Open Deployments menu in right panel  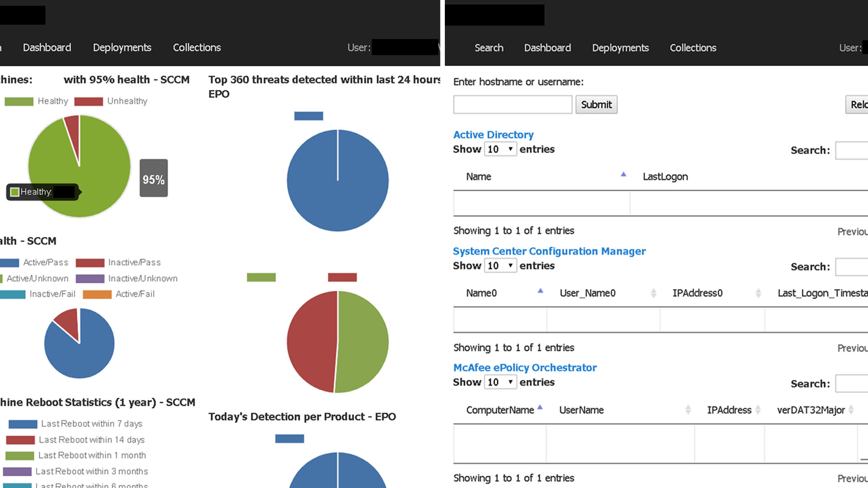620,48
